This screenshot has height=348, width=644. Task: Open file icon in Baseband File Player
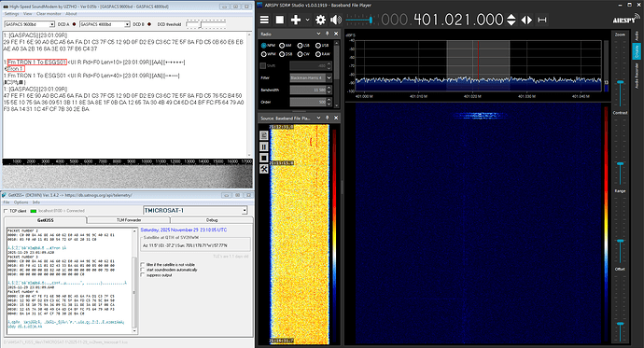point(264,135)
